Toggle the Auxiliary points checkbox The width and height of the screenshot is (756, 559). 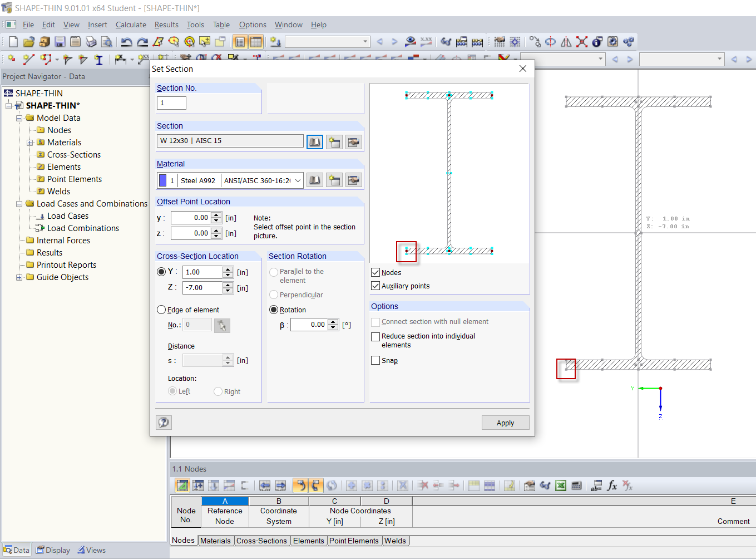375,286
